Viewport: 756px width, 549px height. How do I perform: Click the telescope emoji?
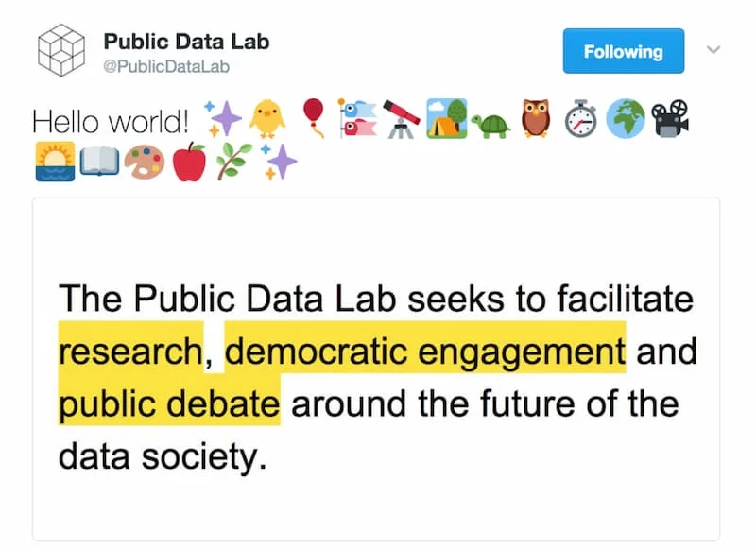click(x=402, y=119)
